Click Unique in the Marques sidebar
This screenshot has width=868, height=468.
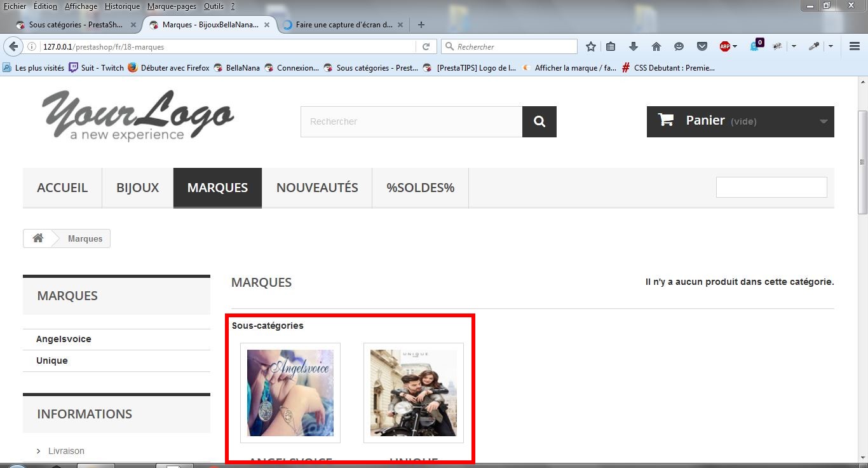[52, 361]
